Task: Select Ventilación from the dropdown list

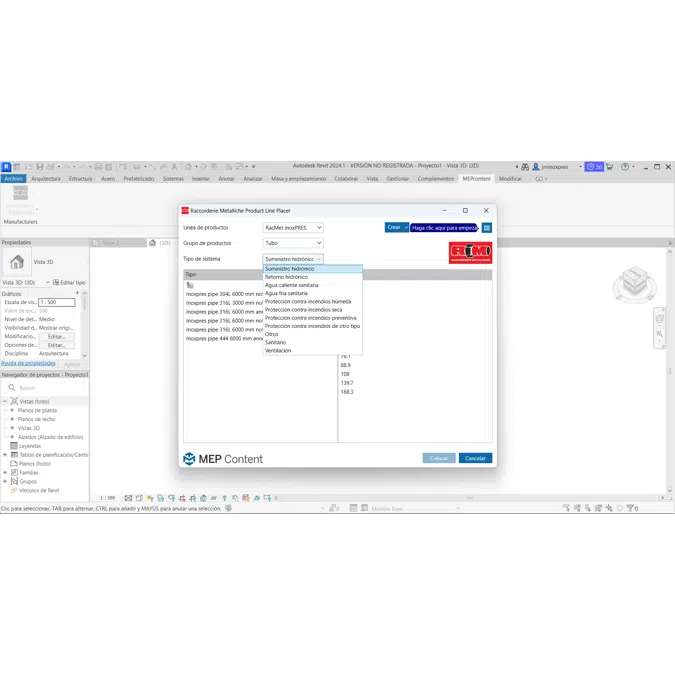Action: 313,351
